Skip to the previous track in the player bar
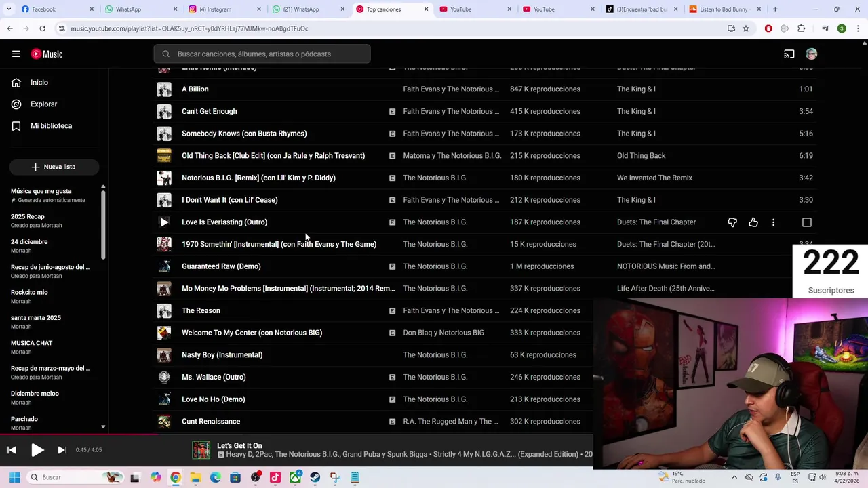The height and width of the screenshot is (488, 868). [x=12, y=450]
